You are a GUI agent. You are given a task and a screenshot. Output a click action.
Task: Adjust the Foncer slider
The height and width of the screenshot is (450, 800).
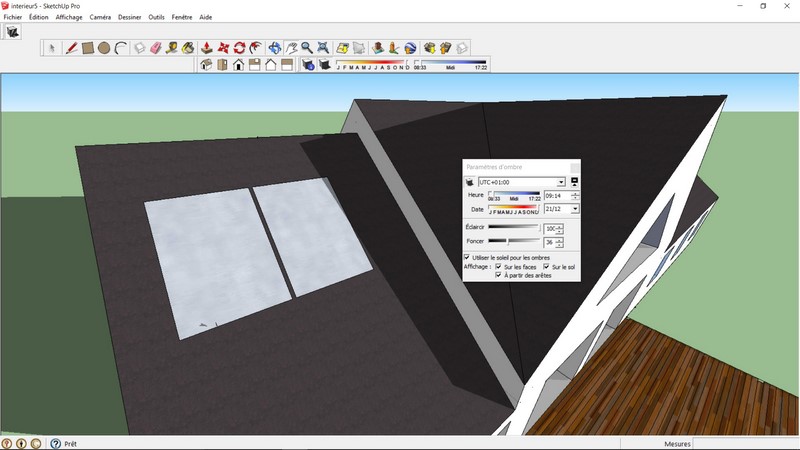pyautogui.click(x=514, y=241)
